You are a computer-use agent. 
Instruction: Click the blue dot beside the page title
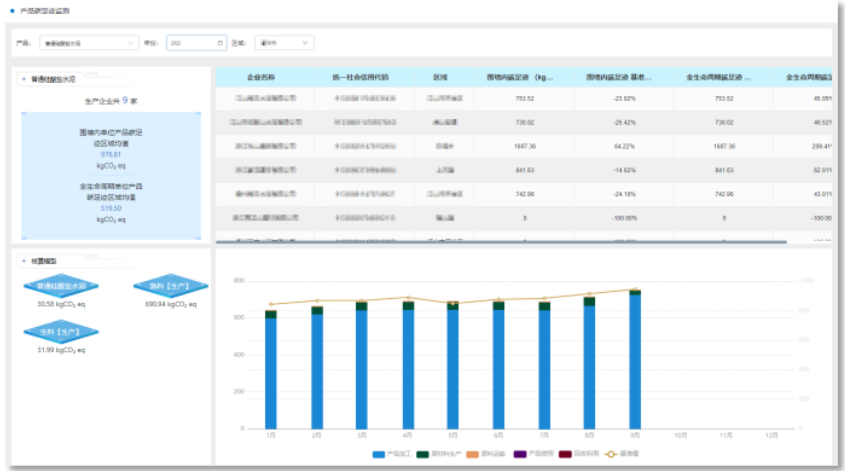[x=11, y=9]
